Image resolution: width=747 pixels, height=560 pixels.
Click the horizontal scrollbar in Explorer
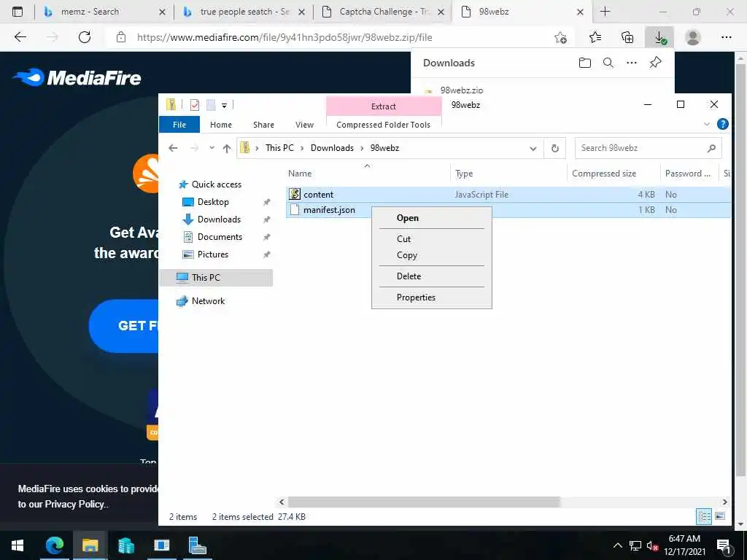pos(424,502)
